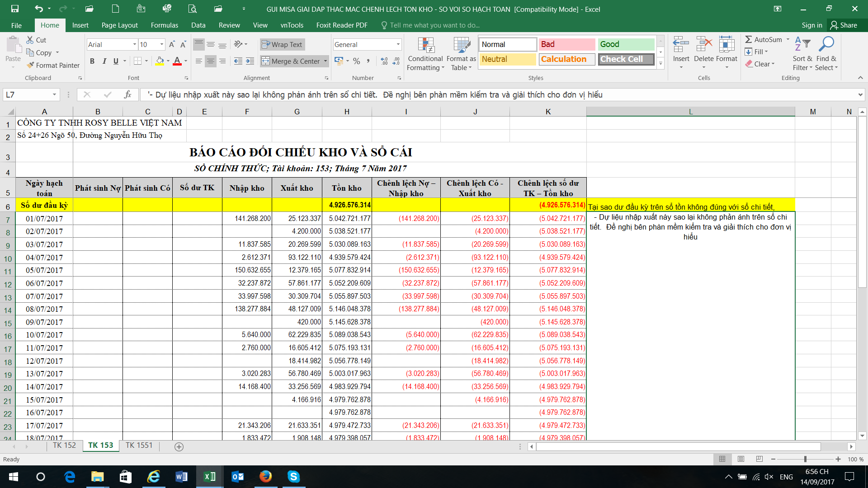Click Sign in link
The height and width of the screenshot is (488, 868).
pos(811,25)
